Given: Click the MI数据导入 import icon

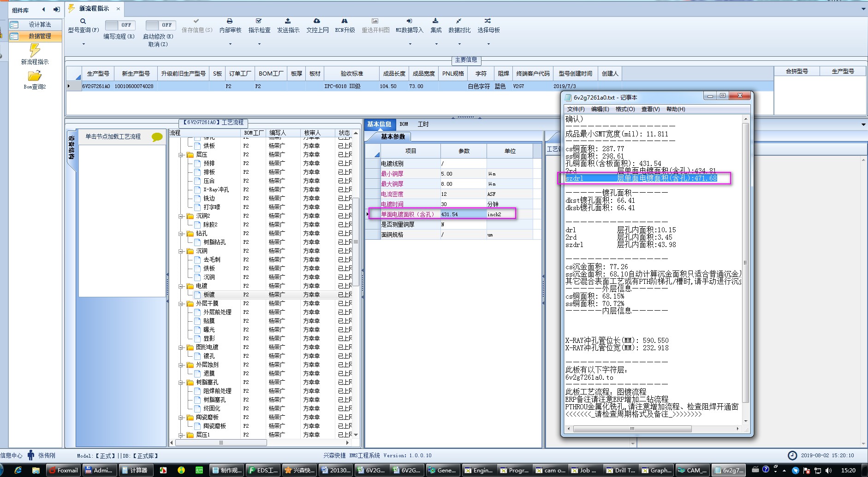Looking at the screenshot, I should coord(409,21).
